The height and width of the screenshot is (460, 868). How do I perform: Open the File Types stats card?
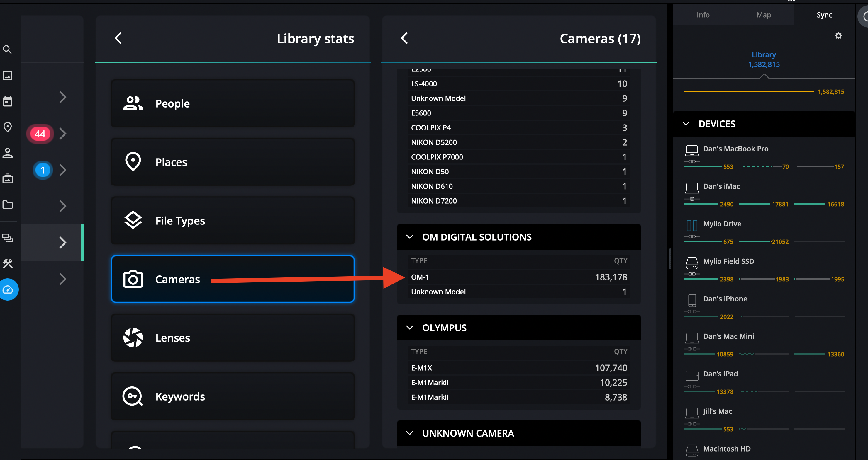233,221
